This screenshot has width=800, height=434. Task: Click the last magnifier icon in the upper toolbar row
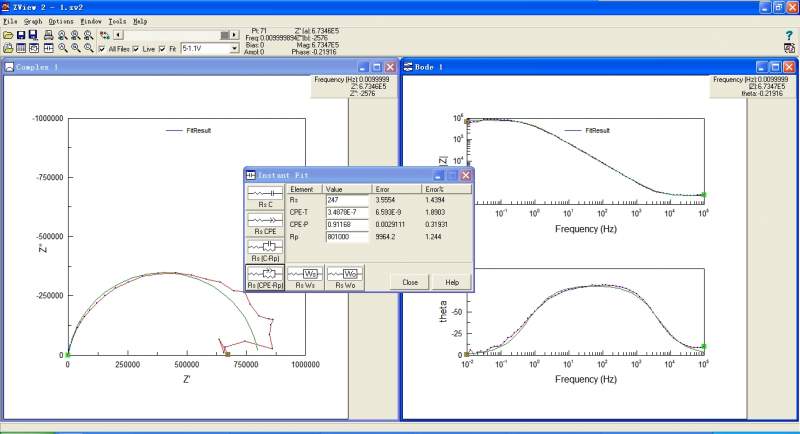[x=89, y=35]
